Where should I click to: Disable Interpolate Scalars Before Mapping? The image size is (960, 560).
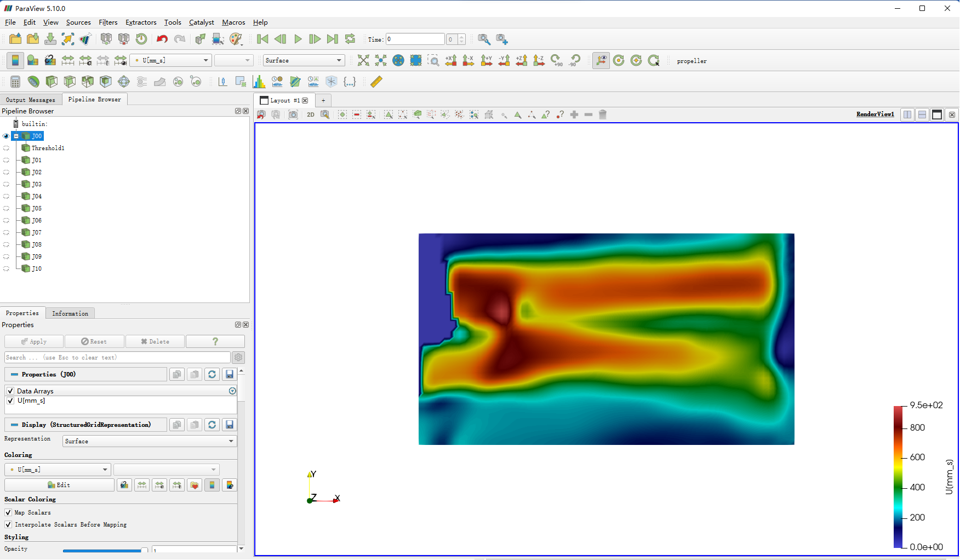tap(8, 524)
